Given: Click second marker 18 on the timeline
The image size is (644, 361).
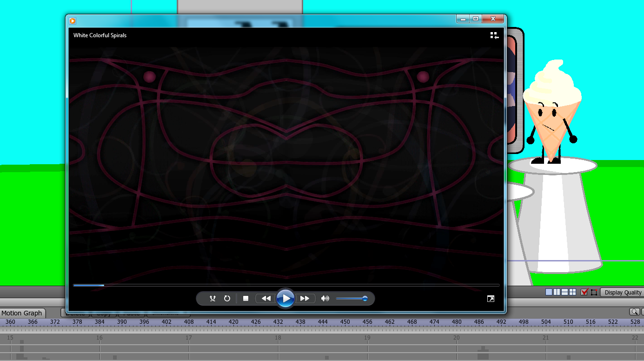Looking at the screenshot, I should click(278, 338).
